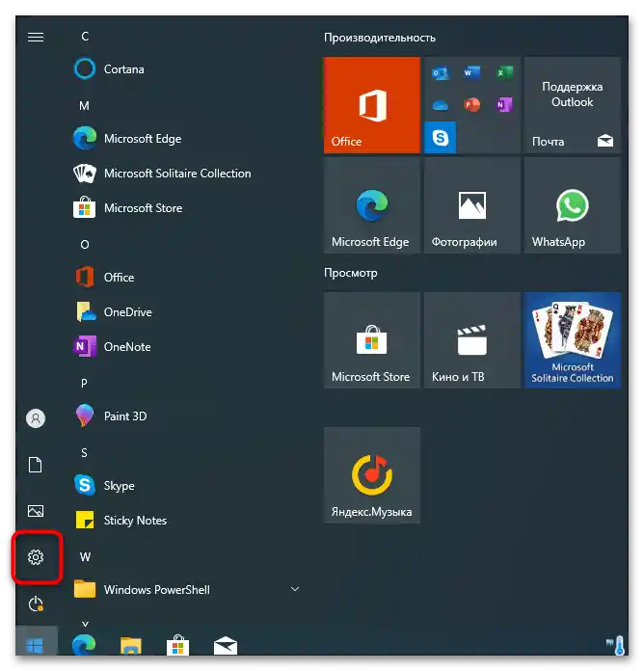This screenshot has height=671, width=644.
Task: Jump via letter C header
Action: click(x=85, y=37)
